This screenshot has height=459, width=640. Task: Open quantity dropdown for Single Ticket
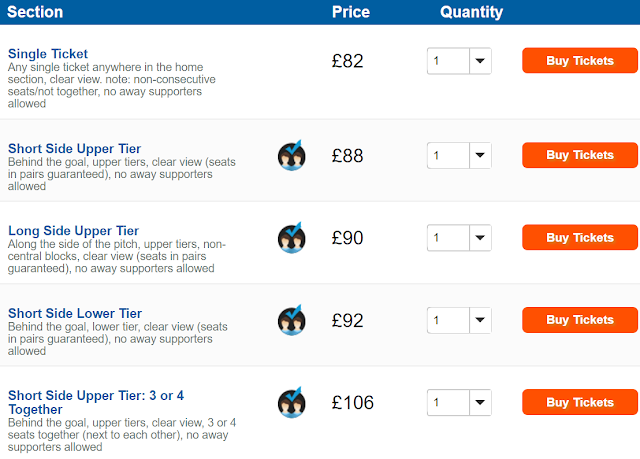click(x=459, y=61)
